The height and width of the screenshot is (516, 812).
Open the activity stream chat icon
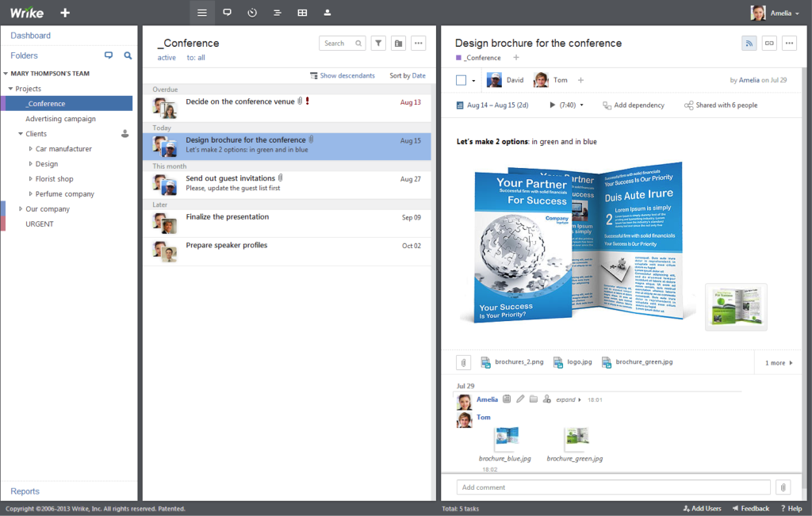[227, 13]
